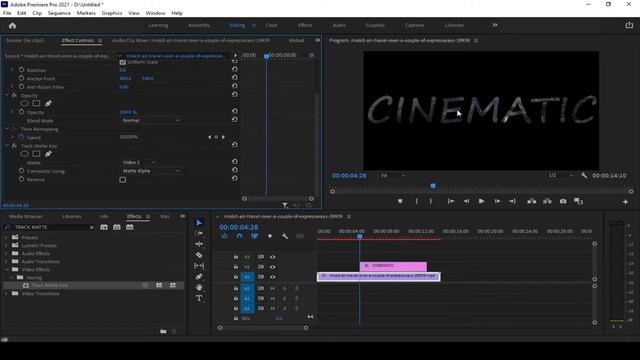Viewport: 640px width, 360px height.
Task: Create ellipse mask under Opacity
Action: tap(24, 103)
